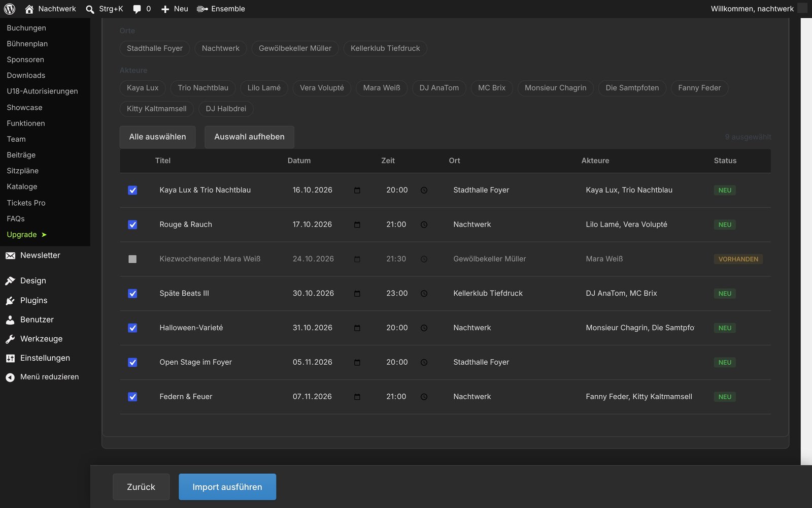Open the Buchungen menu item
This screenshot has height=508, width=812.
(26, 28)
